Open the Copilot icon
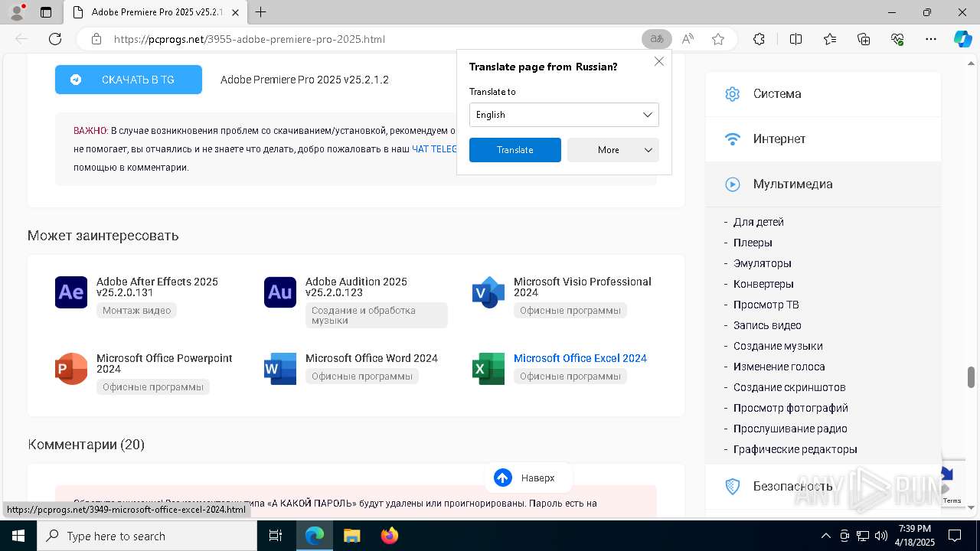Viewport: 980px width, 551px height. (962, 39)
